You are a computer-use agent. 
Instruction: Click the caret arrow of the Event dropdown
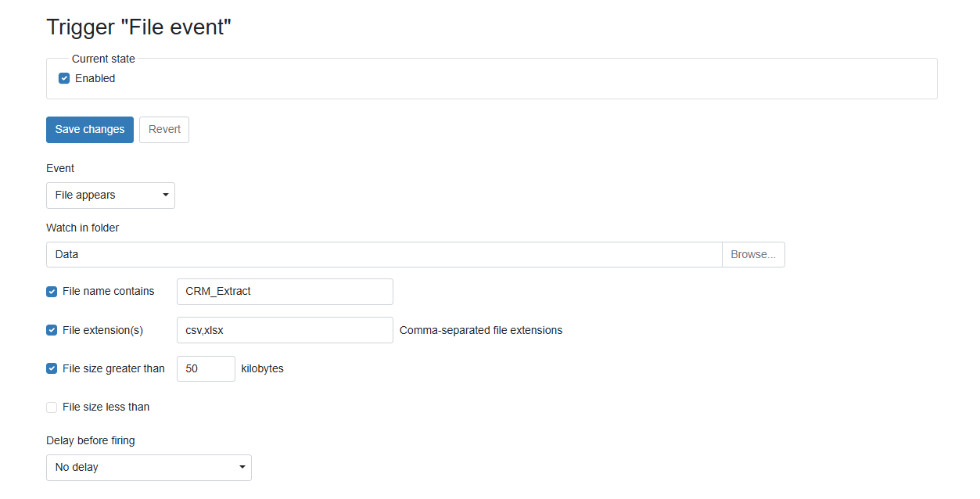coord(166,196)
